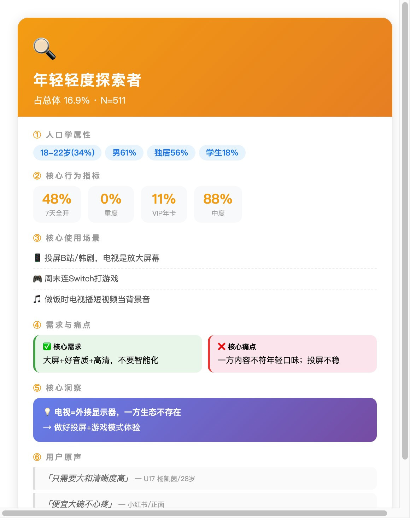Click the red cross icon by 核心痛点
The image size is (410, 532).
pos(222,346)
